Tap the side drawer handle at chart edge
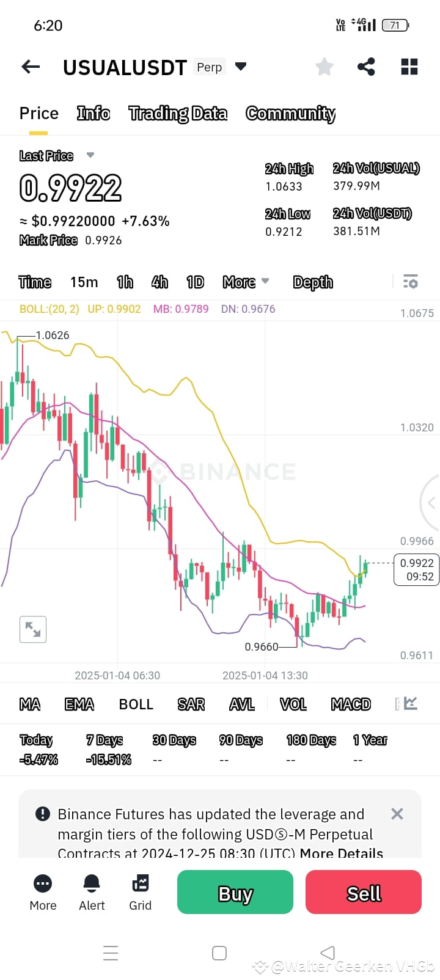 pyautogui.click(x=430, y=503)
